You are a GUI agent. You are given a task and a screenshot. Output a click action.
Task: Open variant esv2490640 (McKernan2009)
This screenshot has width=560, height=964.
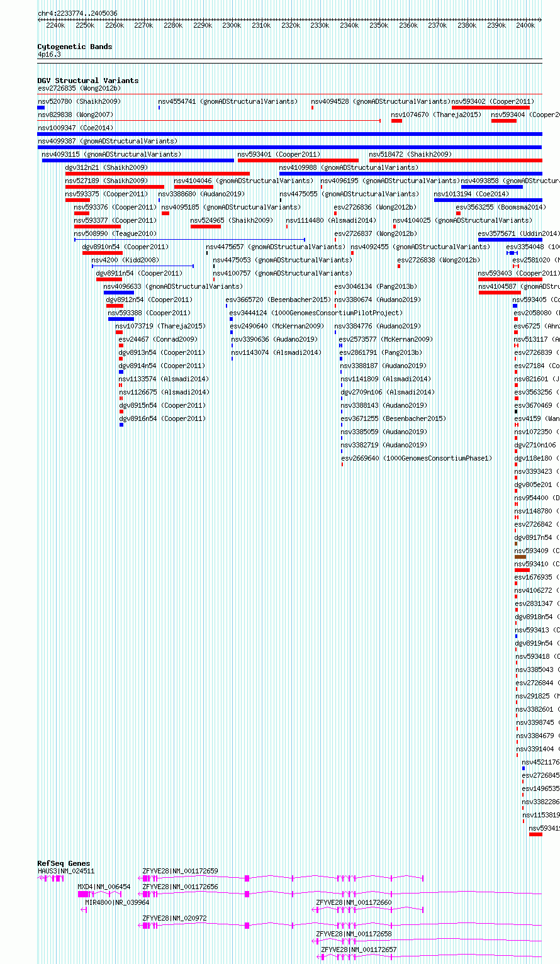(x=277, y=326)
